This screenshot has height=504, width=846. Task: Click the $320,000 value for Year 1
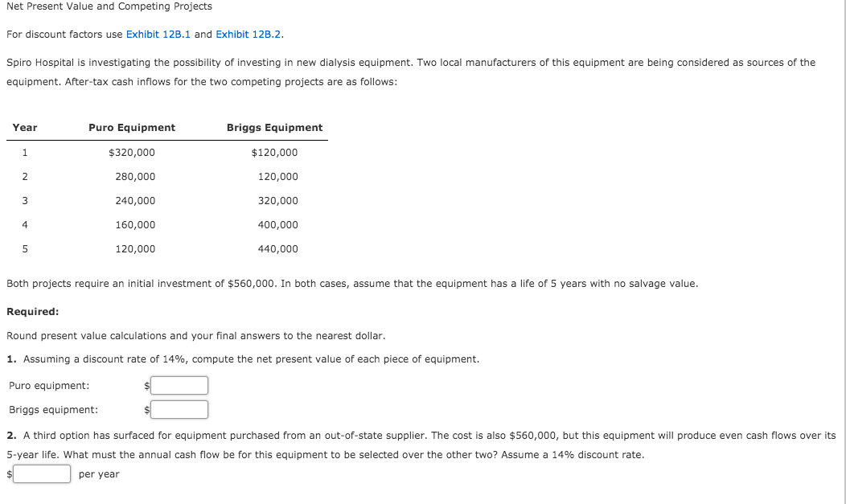[132, 152]
